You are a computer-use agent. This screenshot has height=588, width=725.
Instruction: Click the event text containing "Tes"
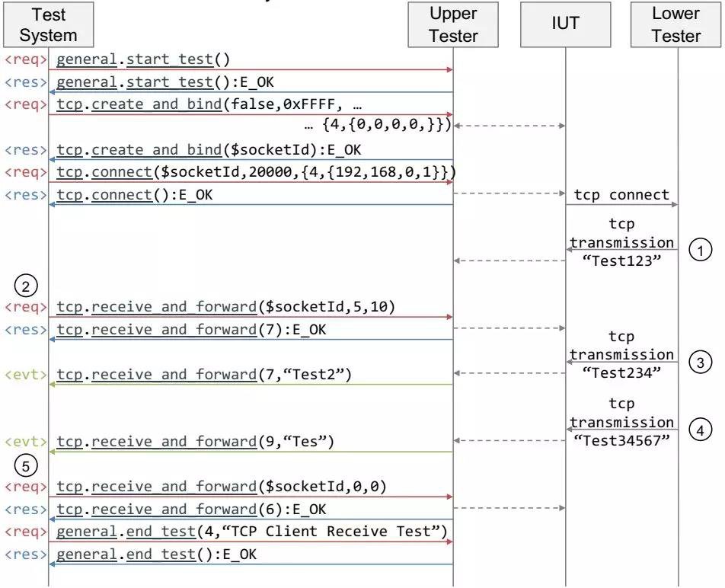[195, 442]
